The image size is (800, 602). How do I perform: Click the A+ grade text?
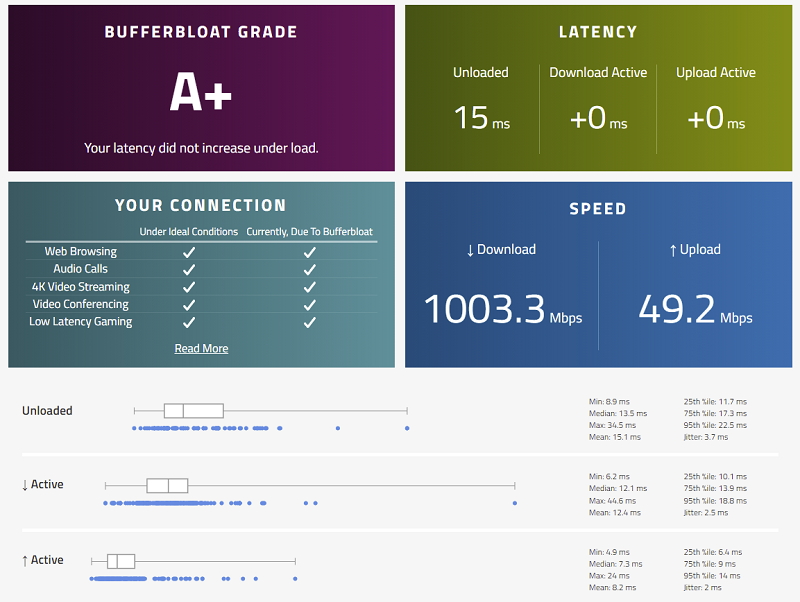click(x=200, y=89)
